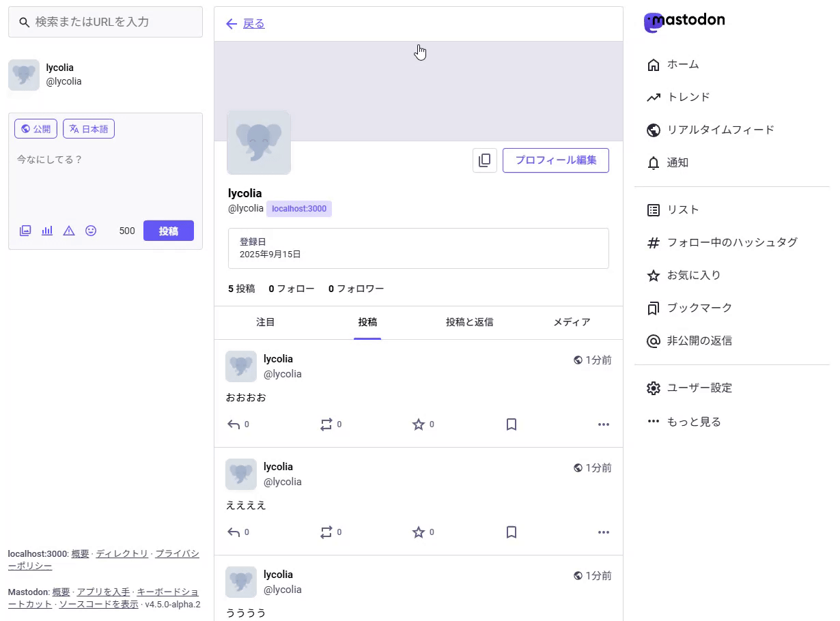The width and height of the screenshot is (840, 621).
Task: Click the プロフィール編集 button
Action: 555,160
